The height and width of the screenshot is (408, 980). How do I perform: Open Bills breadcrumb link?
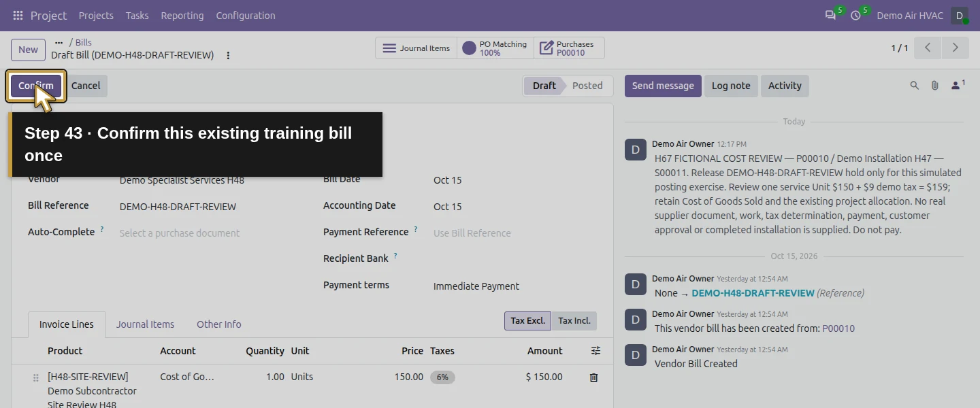[84, 42]
